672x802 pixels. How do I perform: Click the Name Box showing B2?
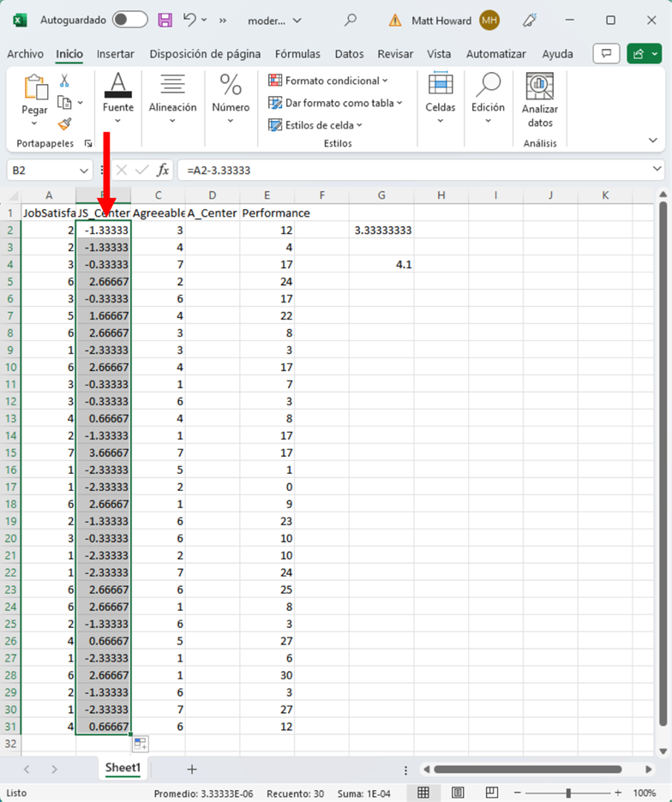coord(43,171)
